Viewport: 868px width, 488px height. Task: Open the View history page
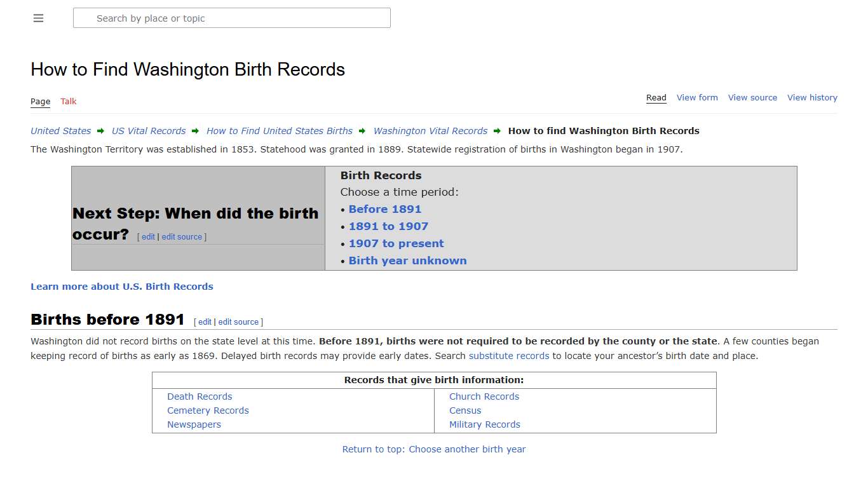(x=812, y=97)
